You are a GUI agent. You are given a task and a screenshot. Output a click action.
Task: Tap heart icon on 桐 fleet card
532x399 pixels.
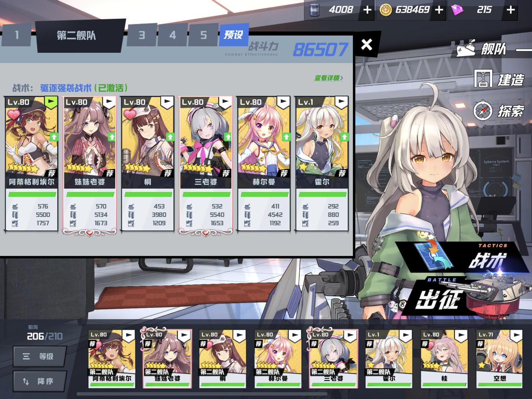pos(130,114)
